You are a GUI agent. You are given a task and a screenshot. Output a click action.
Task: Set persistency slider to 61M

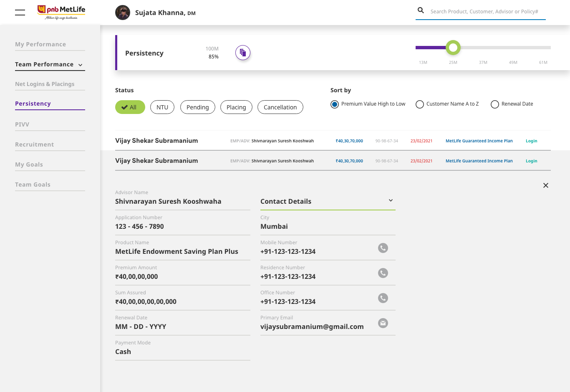point(543,62)
